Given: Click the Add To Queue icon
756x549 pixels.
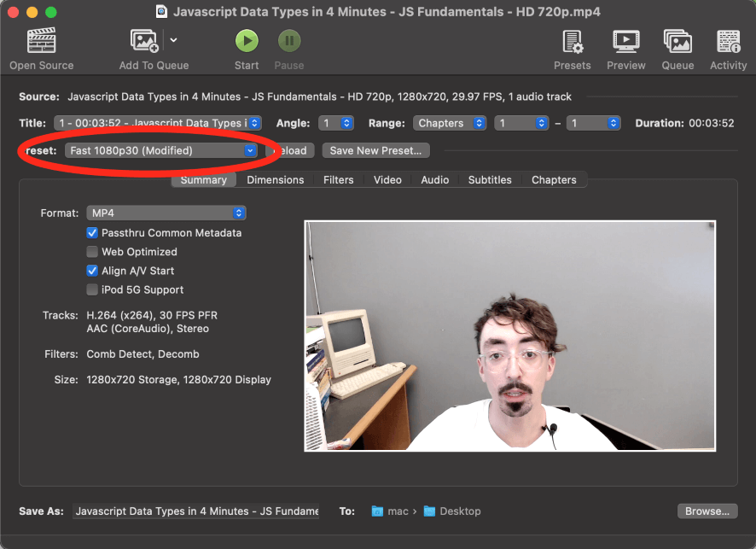Looking at the screenshot, I should pos(144,41).
